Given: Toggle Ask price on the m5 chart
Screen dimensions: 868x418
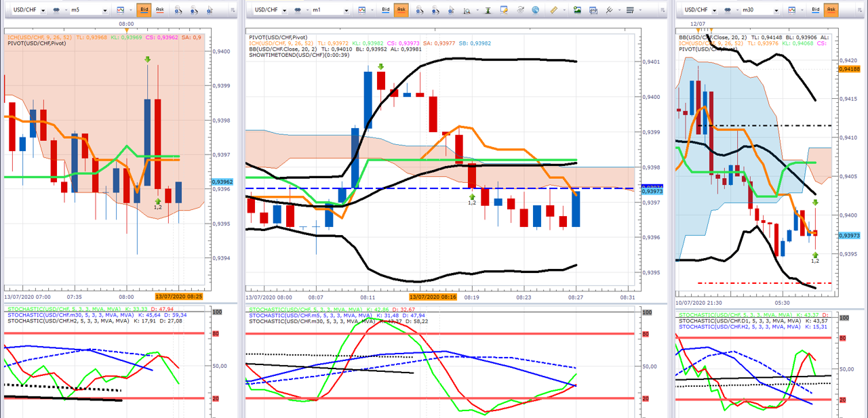Looking at the screenshot, I should point(160,10).
